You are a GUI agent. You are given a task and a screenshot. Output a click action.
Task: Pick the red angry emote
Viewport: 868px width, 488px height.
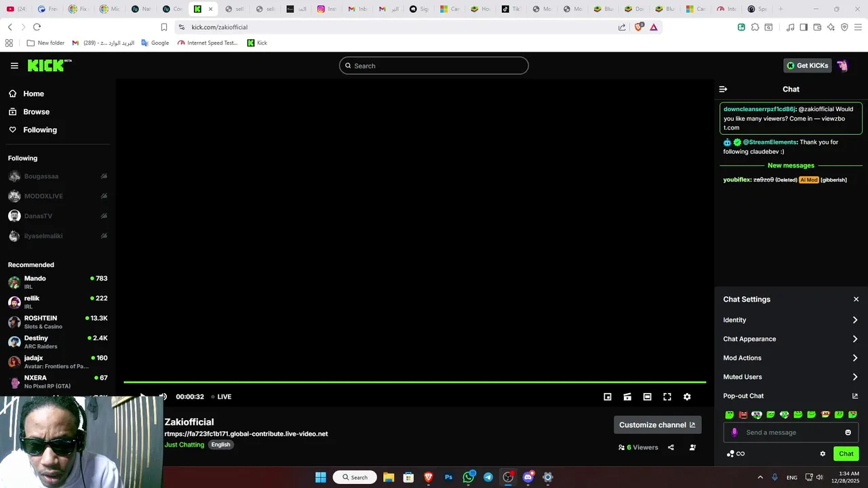[743, 414]
